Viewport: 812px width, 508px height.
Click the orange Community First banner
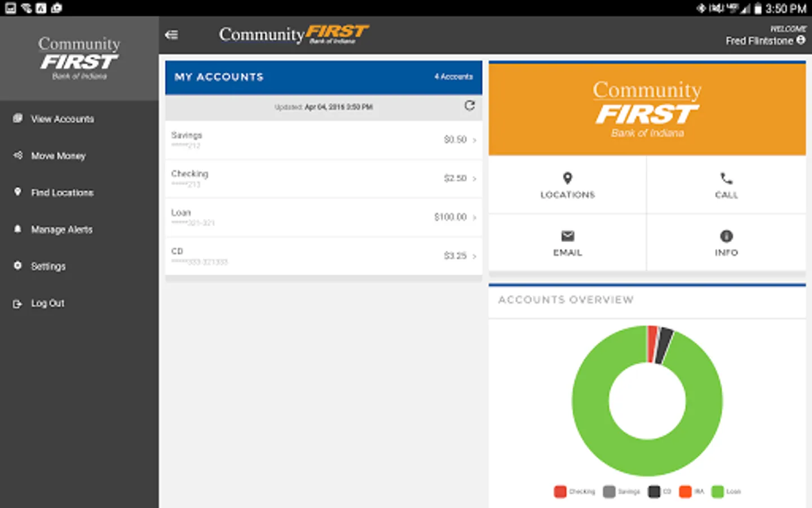pyautogui.click(x=647, y=109)
